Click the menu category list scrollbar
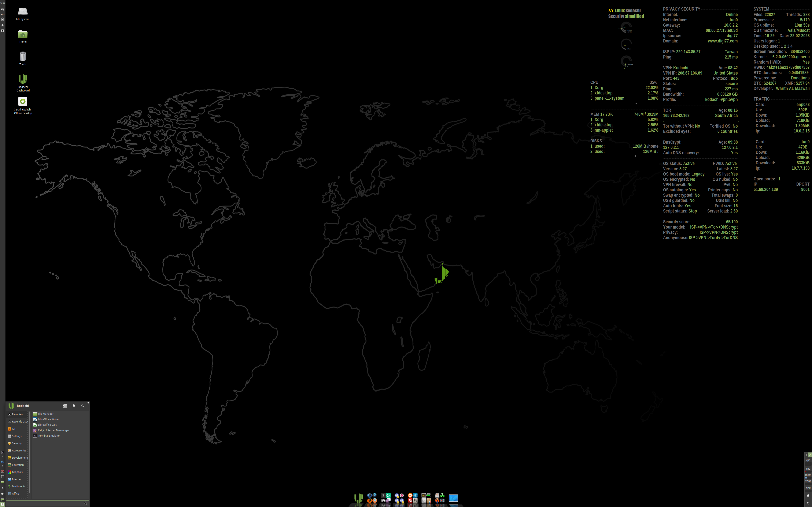 tap(30, 453)
